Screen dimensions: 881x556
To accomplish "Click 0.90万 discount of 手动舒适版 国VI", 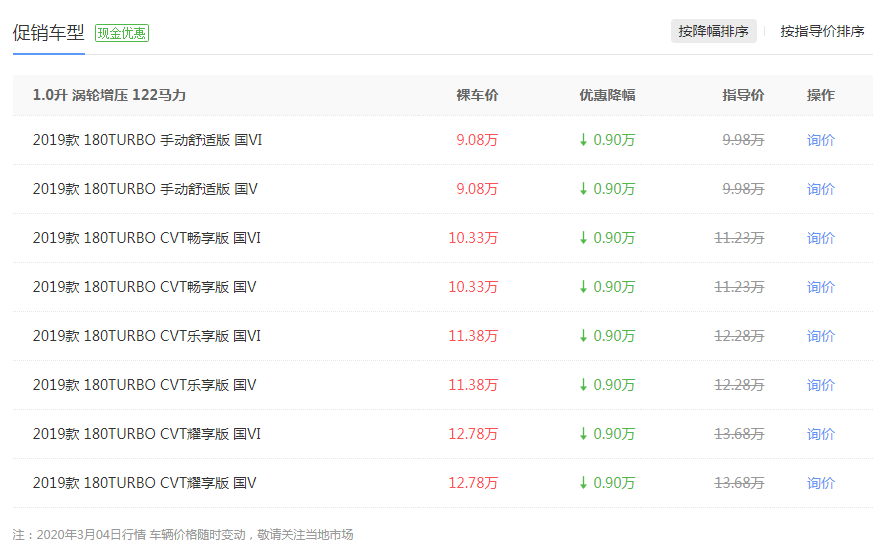I will click(607, 140).
